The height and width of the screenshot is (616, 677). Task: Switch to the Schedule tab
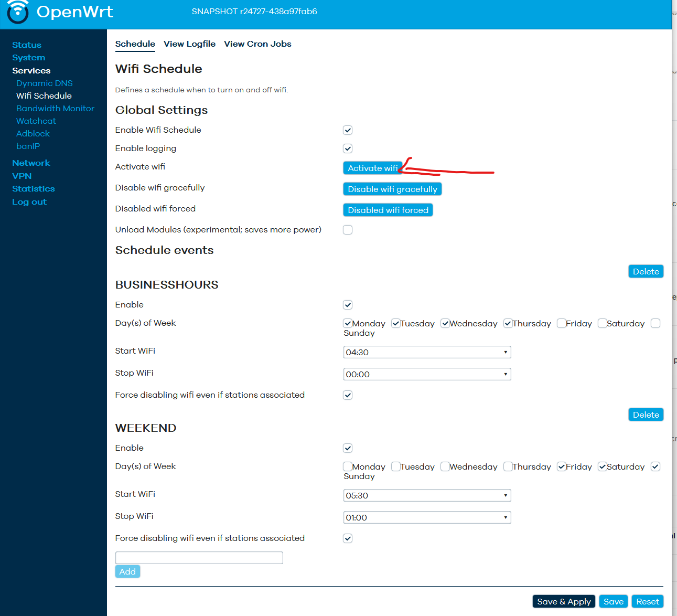tap(135, 44)
